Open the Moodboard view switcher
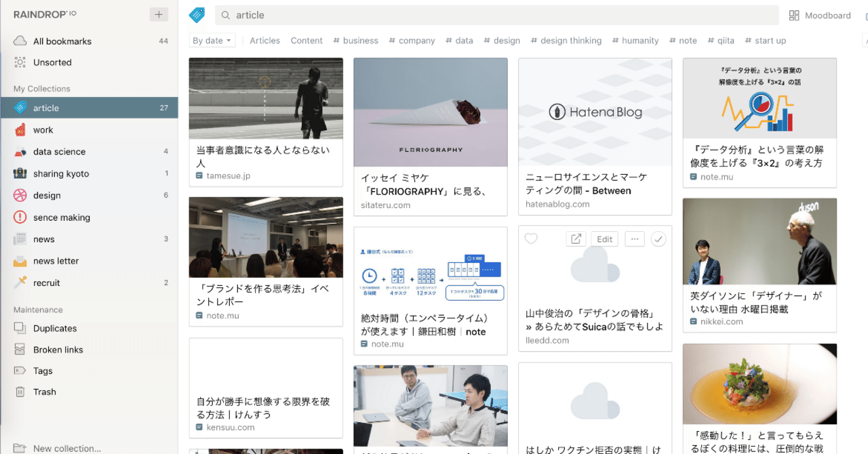The width and height of the screenshot is (868, 454). [x=820, y=15]
